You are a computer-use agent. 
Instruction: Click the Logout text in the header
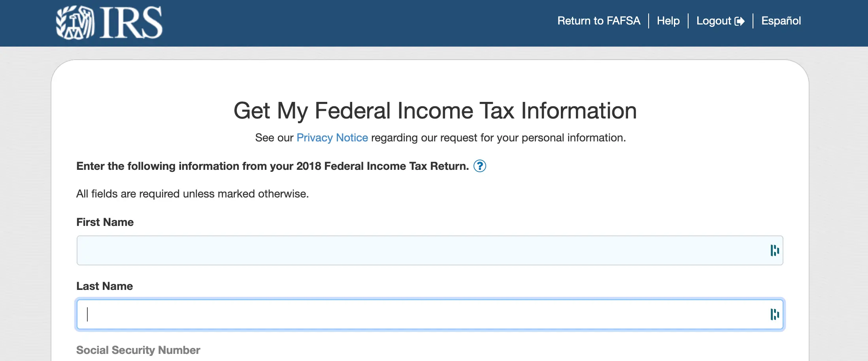[713, 21]
